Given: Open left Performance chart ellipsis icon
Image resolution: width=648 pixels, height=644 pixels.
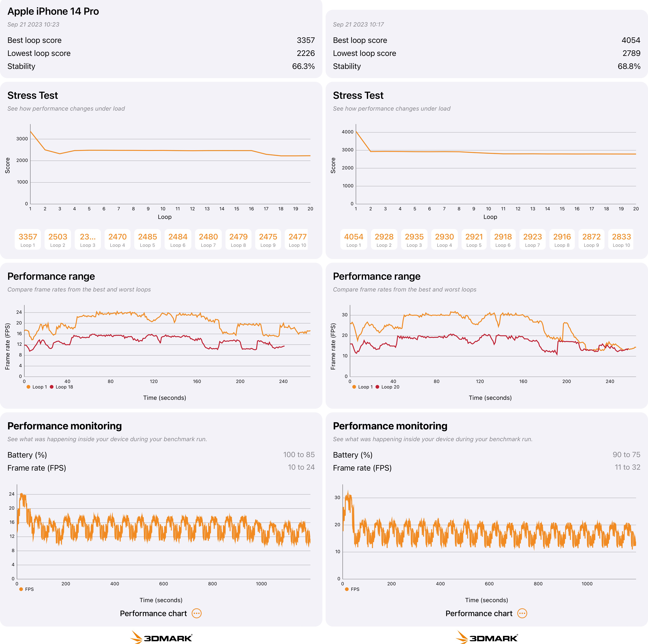Looking at the screenshot, I should pyautogui.click(x=197, y=614).
